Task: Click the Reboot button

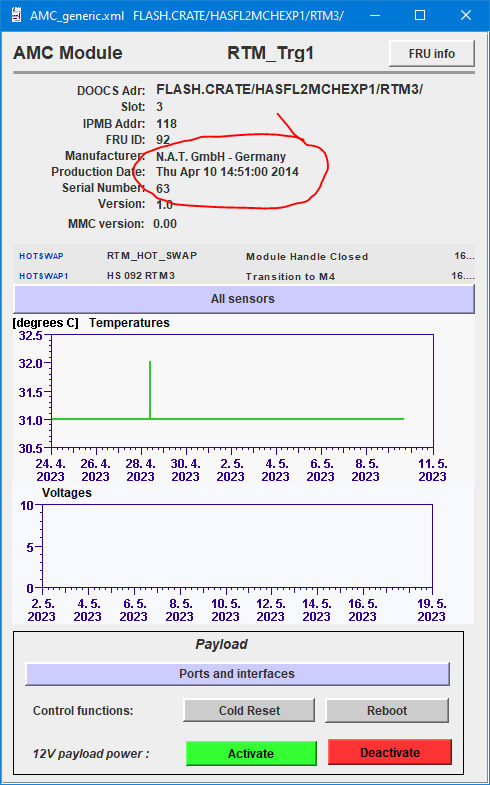Action: point(387,710)
